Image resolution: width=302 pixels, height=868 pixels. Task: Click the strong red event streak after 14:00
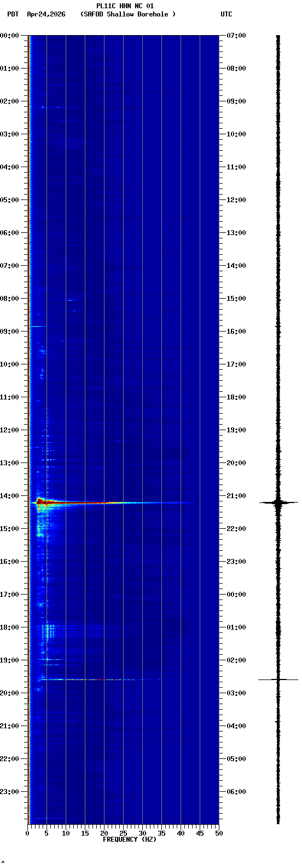112,502
